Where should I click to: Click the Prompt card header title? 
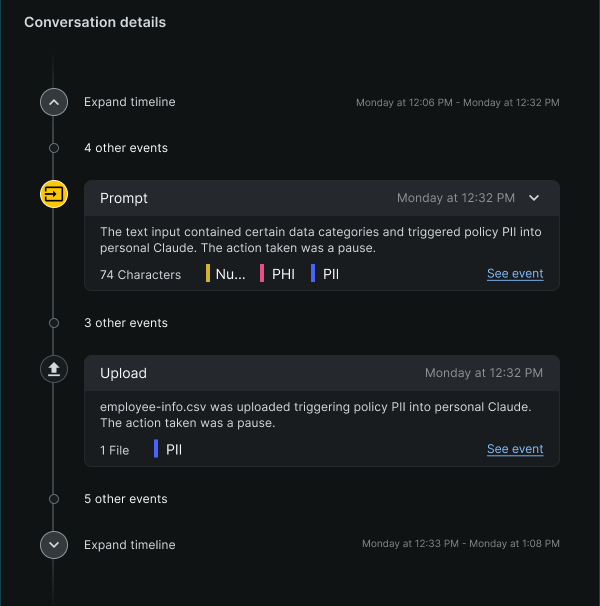(x=124, y=198)
